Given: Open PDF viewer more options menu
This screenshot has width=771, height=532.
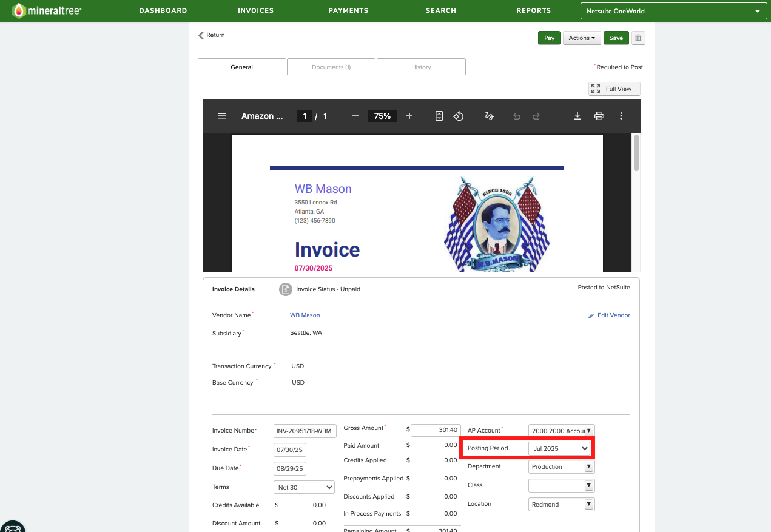Looking at the screenshot, I should coord(621,116).
